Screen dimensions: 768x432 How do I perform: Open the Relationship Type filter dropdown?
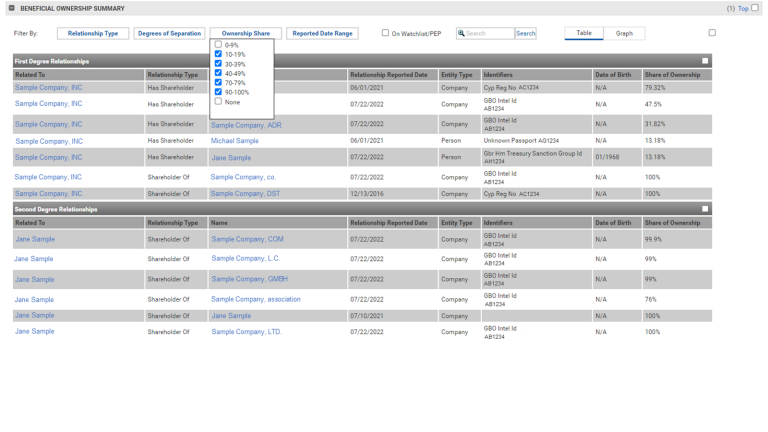pyautogui.click(x=93, y=33)
